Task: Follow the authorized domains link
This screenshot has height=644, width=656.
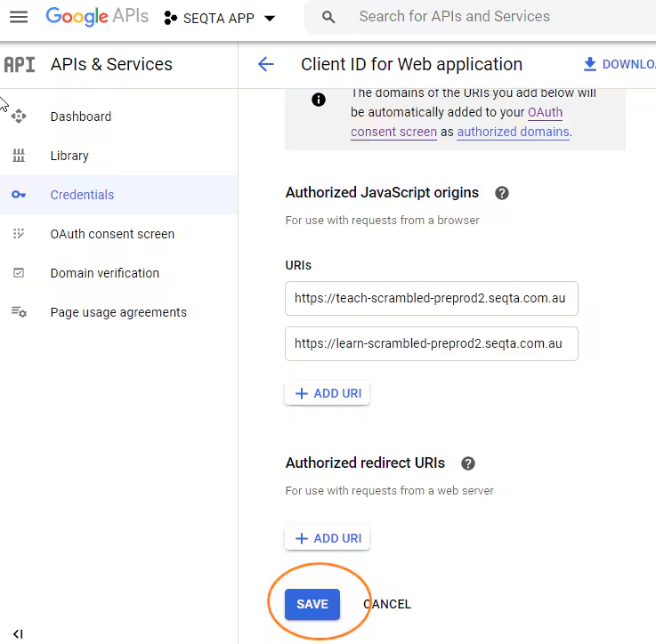Action: (513, 132)
